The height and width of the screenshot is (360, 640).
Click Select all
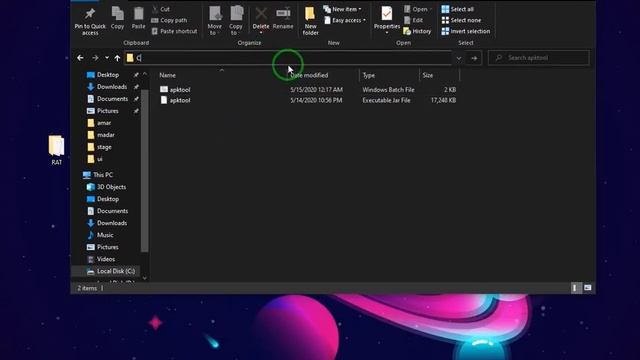(458, 9)
